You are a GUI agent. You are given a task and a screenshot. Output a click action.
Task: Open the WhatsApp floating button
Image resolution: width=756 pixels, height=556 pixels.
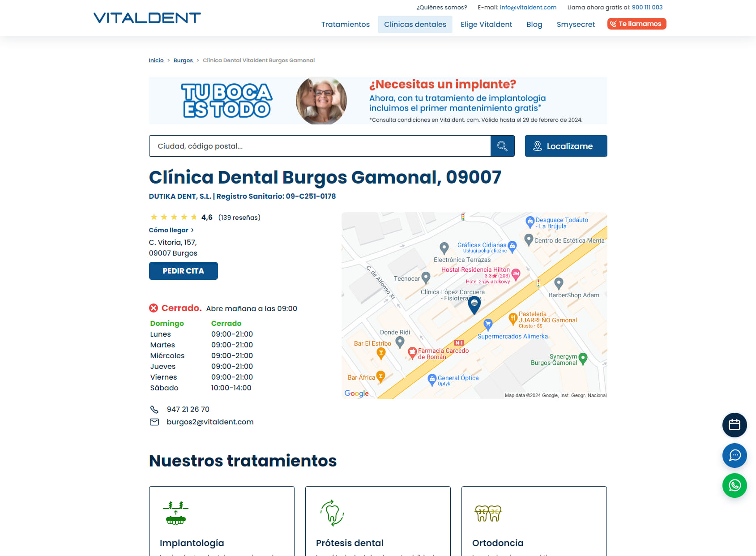[x=735, y=485]
